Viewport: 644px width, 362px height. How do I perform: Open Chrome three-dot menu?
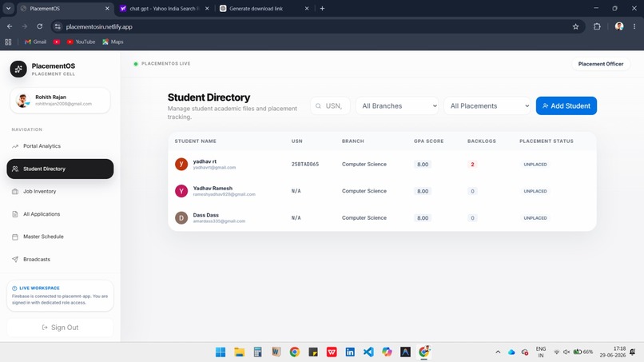click(x=634, y=26)
